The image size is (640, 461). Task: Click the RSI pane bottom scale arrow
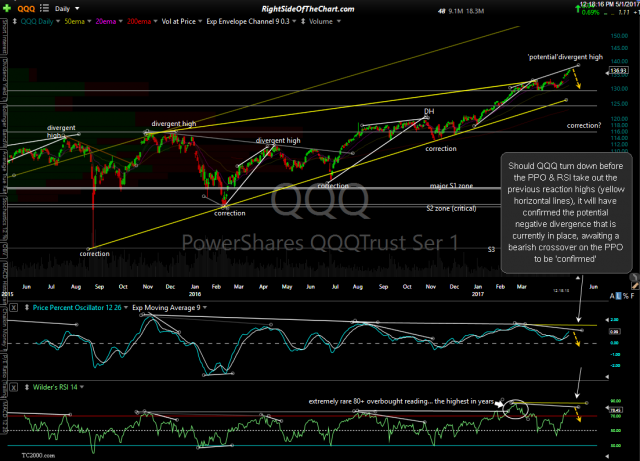point(607,456)
